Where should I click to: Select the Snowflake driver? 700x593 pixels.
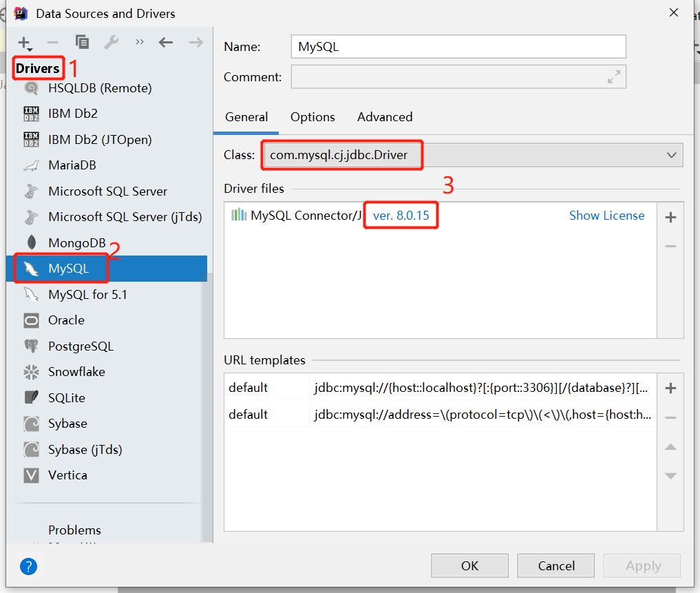(x=107, y=372)
